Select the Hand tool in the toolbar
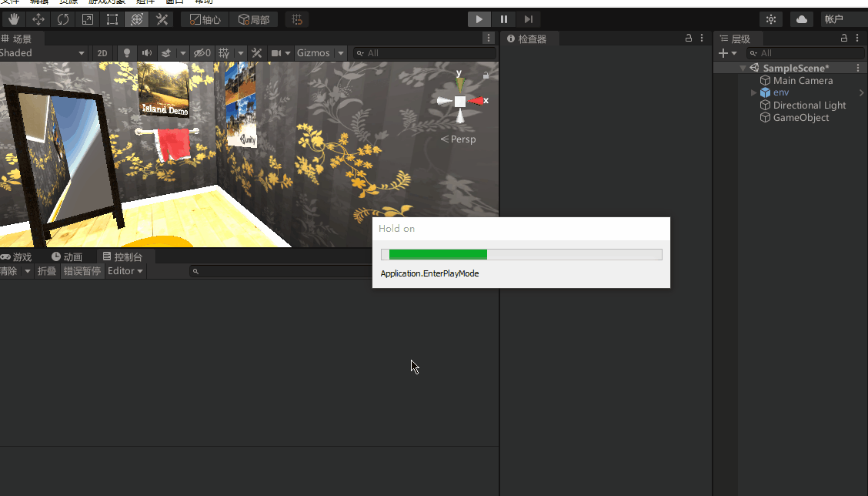Viewport: 868px width, 496px height. pos(13,19)
